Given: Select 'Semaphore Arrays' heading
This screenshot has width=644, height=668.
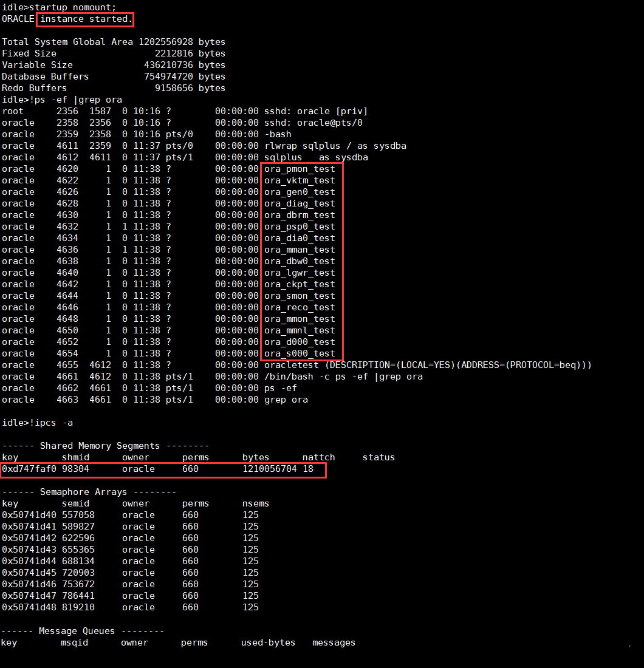Looking at the screenshot, I should tap(83, 492).
